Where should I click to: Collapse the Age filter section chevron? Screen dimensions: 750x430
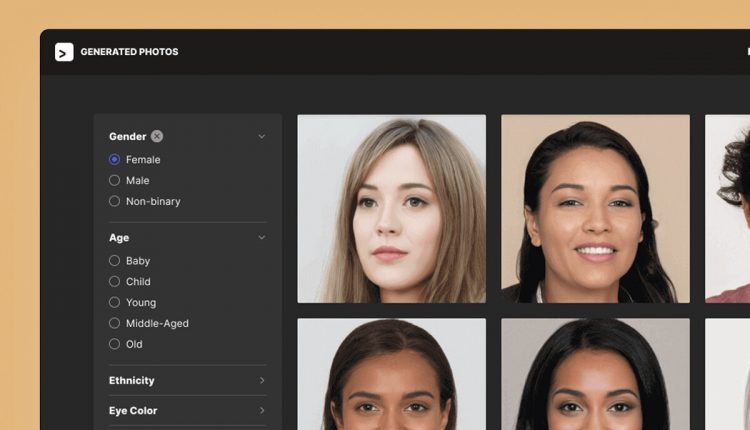point(262,238)
